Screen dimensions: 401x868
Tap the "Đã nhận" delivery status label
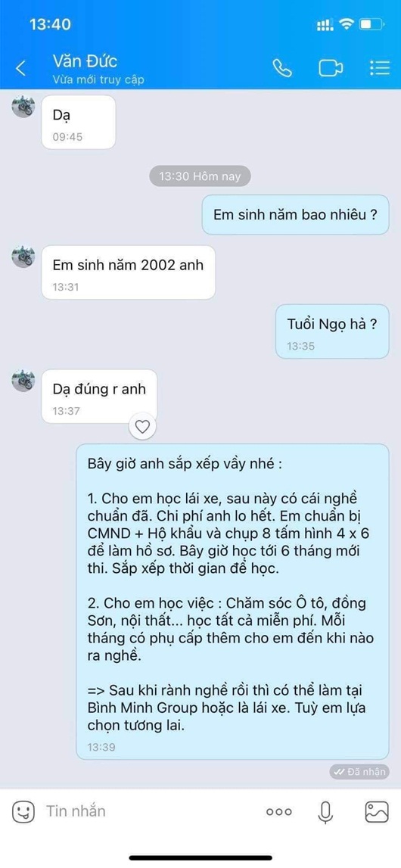pyautogui.click(x=359, y=772)
